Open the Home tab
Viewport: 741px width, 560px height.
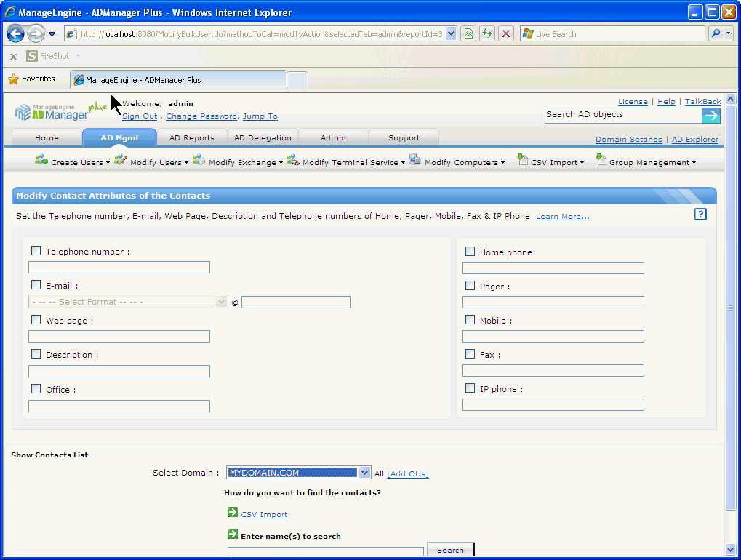point(47,137)
